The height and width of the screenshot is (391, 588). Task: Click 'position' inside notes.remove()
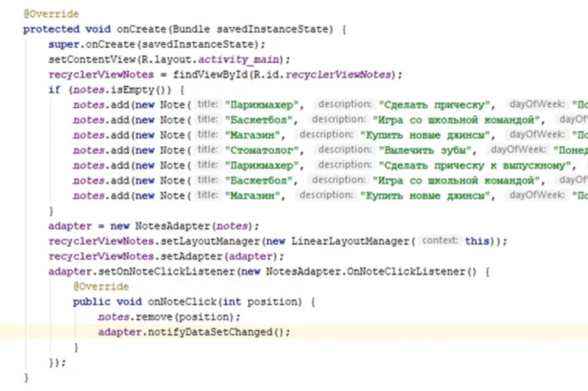tap(204, 317)
